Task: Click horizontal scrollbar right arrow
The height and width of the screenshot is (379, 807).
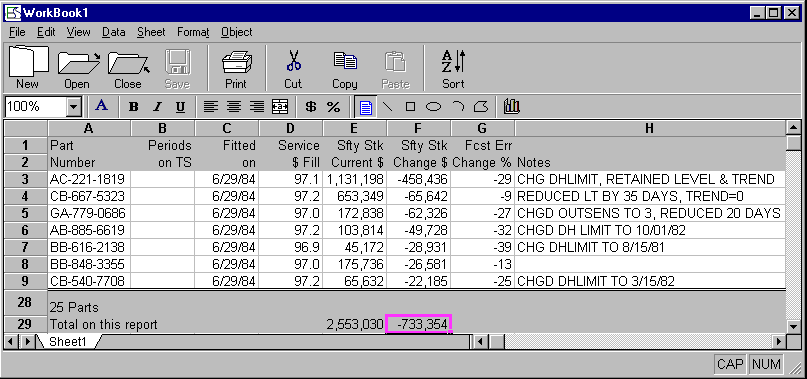Action: click(779, 341)
